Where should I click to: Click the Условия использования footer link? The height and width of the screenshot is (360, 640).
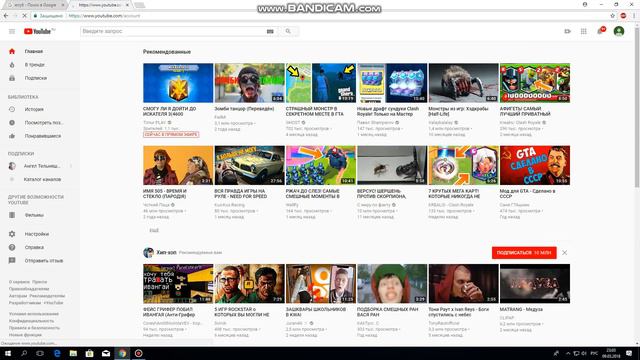pos(34,314)
